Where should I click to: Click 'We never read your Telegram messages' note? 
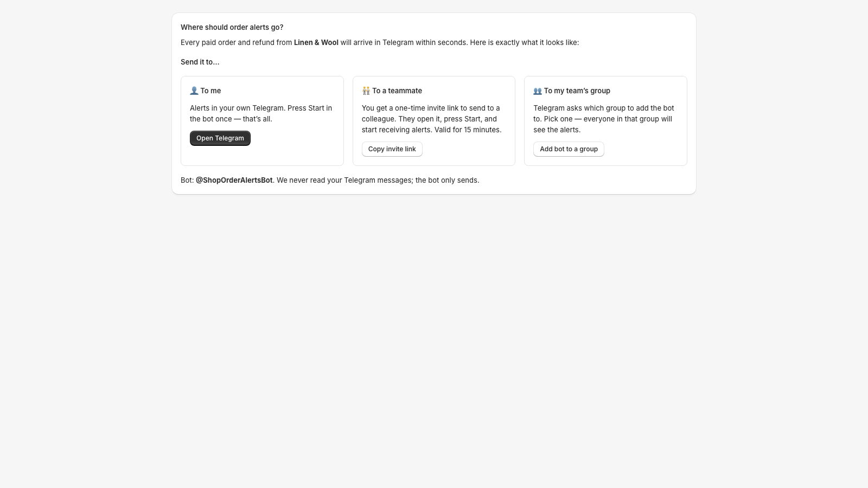point(378,180)
